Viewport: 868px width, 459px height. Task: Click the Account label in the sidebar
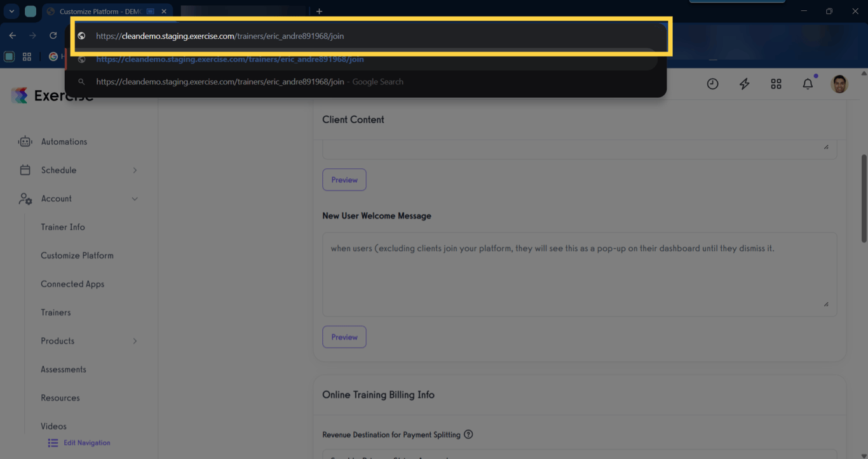pyautogui.click(x=56, y=199)
